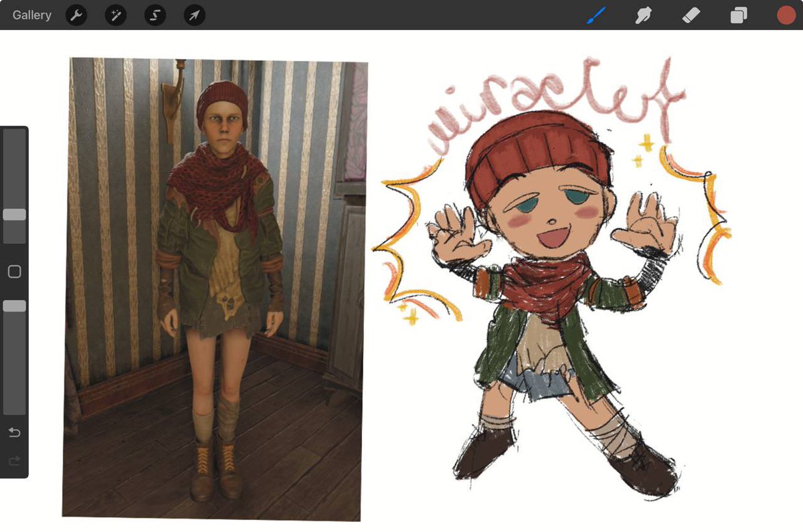Screen dimensions: 803x532
Task: Open the color picker red circle
Action: click(x=786, y=15)
